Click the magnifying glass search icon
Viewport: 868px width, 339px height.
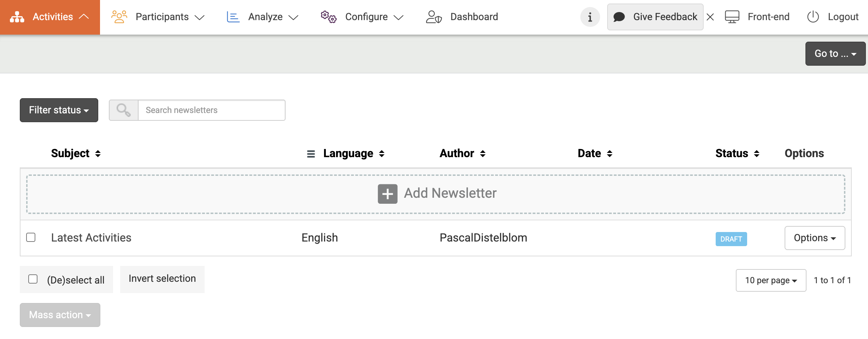point(123,110)
